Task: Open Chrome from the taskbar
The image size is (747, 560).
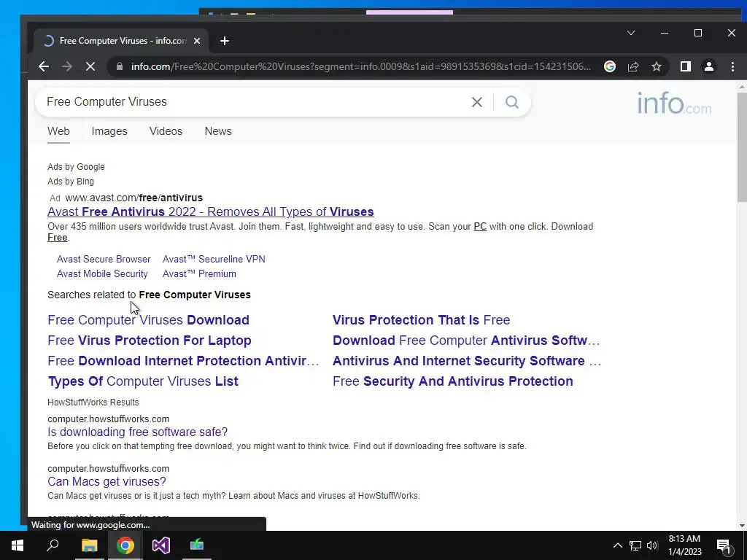Action: coord(125,545)
